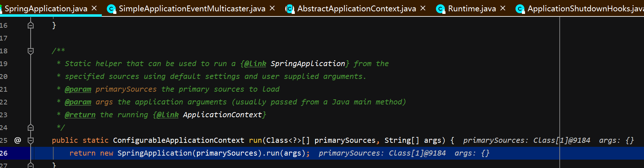Viewport: 644px width, 168px height.
Task: Click the 'public static' keywords on line 25
Action: [x=80, y=140]
